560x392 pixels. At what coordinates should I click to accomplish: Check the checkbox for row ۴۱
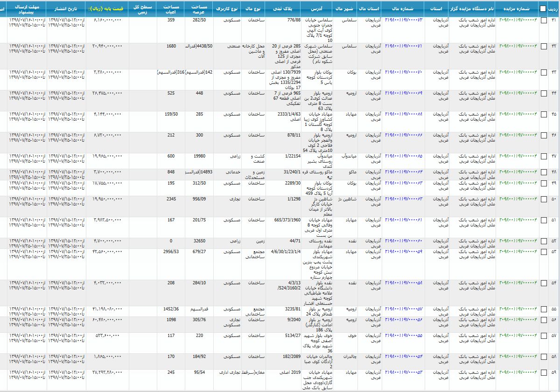pyautogui.click(x=544, y=21)
